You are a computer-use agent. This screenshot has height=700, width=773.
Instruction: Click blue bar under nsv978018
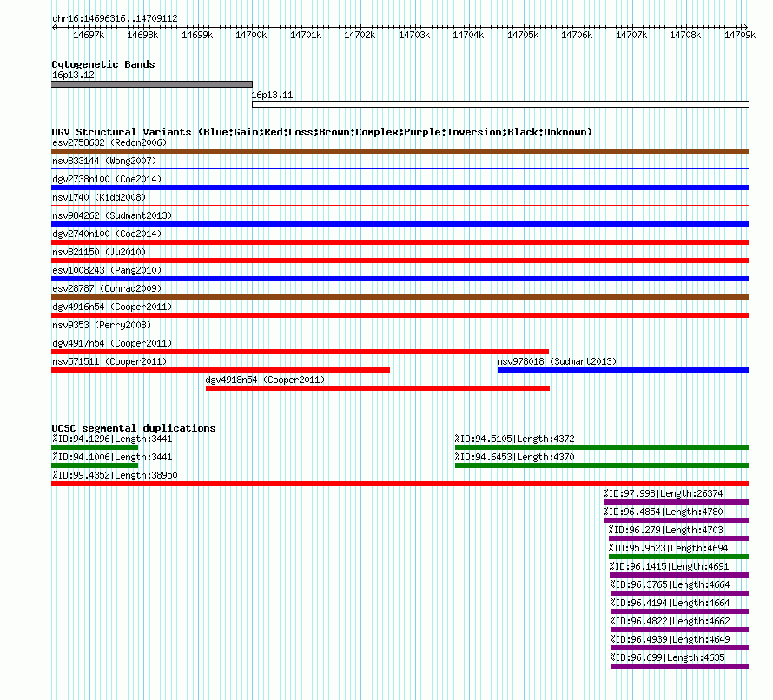pyautogui.click(x=623, y=370)
